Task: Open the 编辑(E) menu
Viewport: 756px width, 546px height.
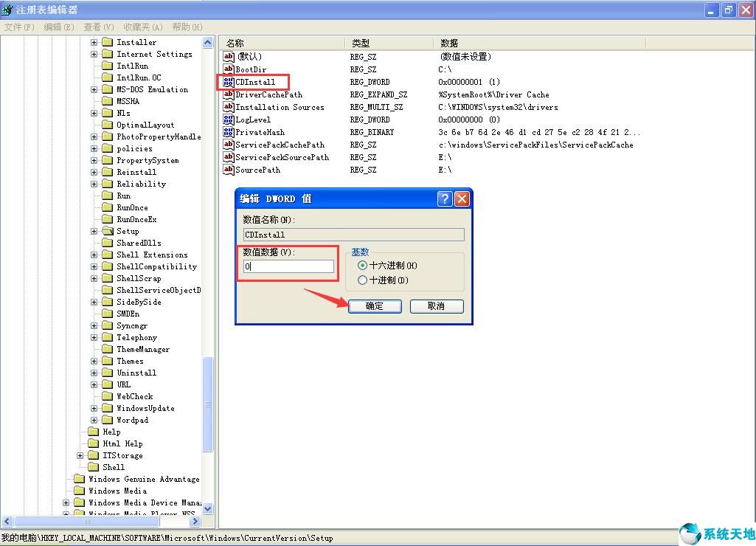Action: pos(59,27)
